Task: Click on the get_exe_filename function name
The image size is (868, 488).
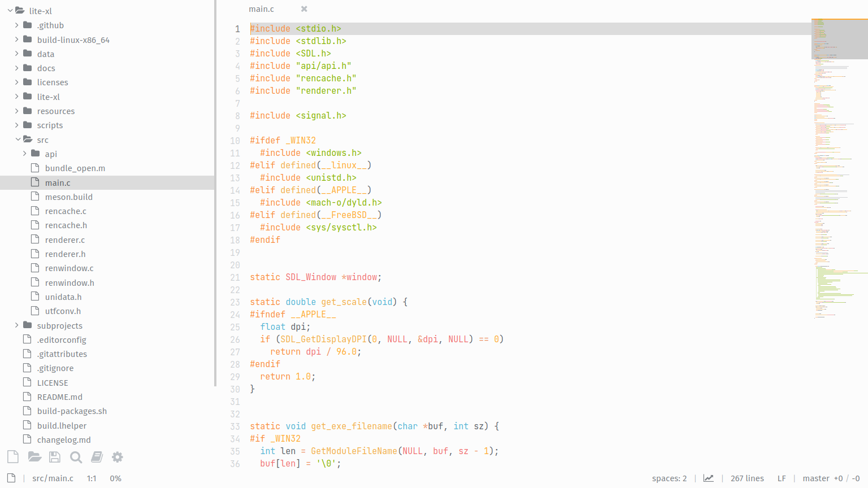Action: point(351,426)
